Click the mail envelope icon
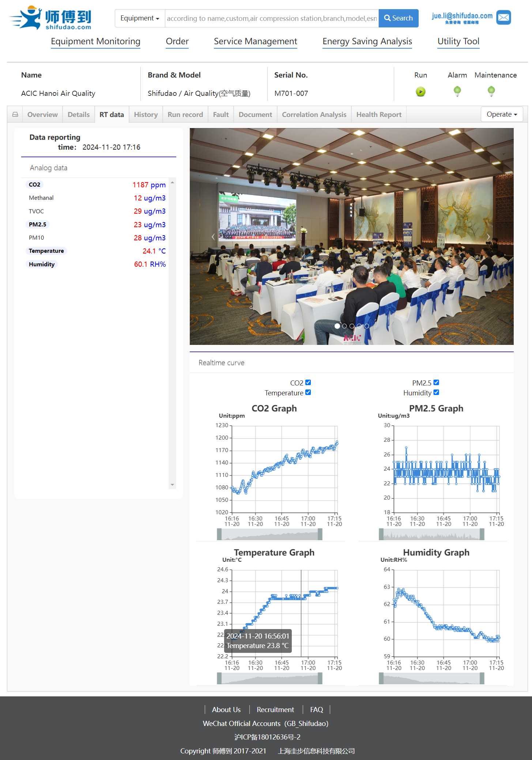The width and height of the screenshot is (532, 760). (503, 18)
